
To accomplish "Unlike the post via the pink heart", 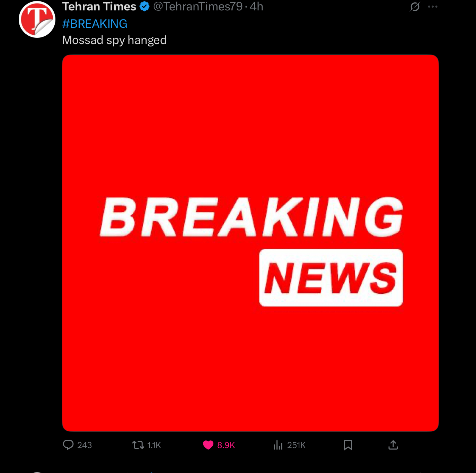I will point(208,445).
